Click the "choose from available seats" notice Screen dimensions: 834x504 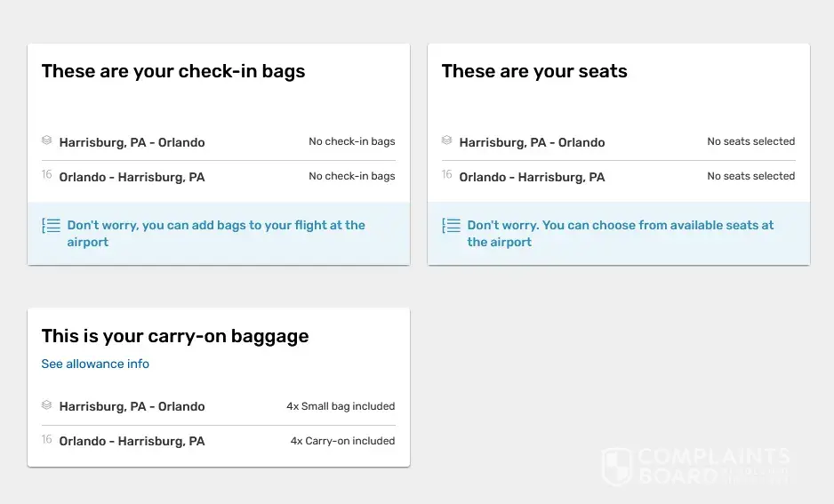point(620,233)
